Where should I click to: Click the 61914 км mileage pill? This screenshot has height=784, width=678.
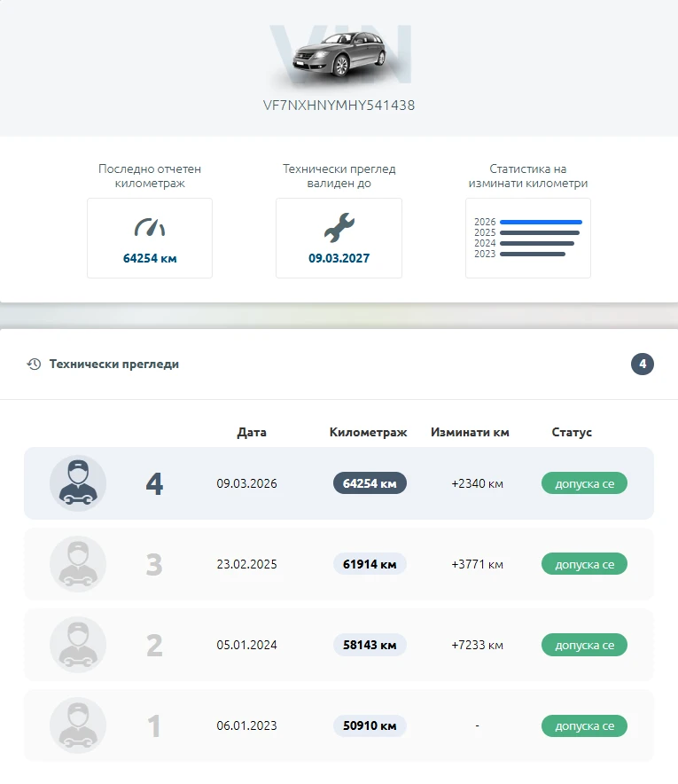pyautogui.click(x=370, y=564)
